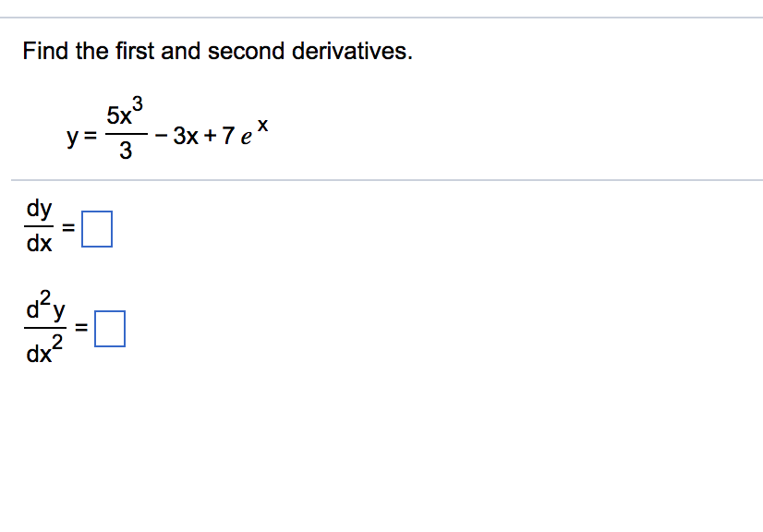Screen dimensions: 763x532
Task: Click the exponent x above e
Action: pyautogui.click(x=264, y=124)
